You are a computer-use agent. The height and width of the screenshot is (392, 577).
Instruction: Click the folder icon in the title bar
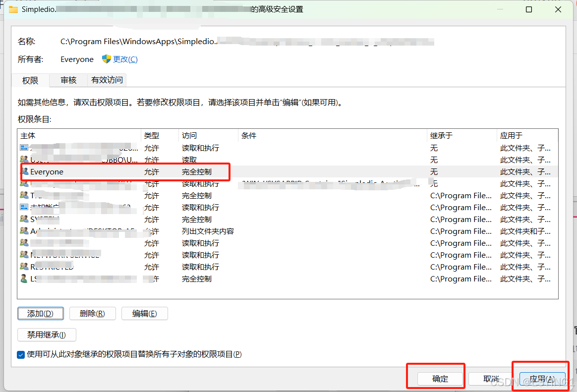coord(13,9)
